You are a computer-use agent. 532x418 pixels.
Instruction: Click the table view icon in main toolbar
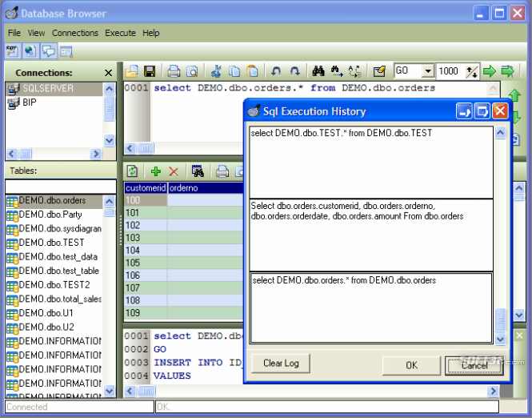click(x=66, y=51)
